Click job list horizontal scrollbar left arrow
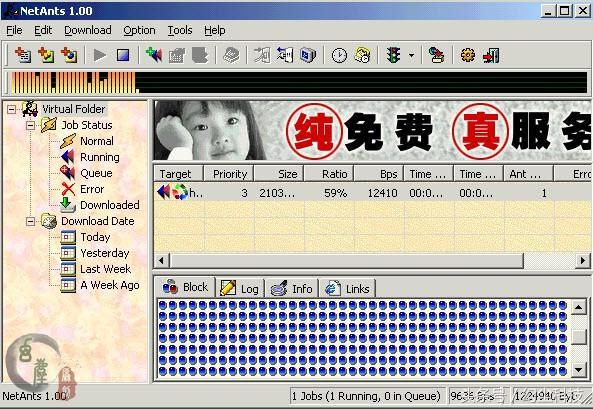593x409 pixels. click(x=162, y=260)
